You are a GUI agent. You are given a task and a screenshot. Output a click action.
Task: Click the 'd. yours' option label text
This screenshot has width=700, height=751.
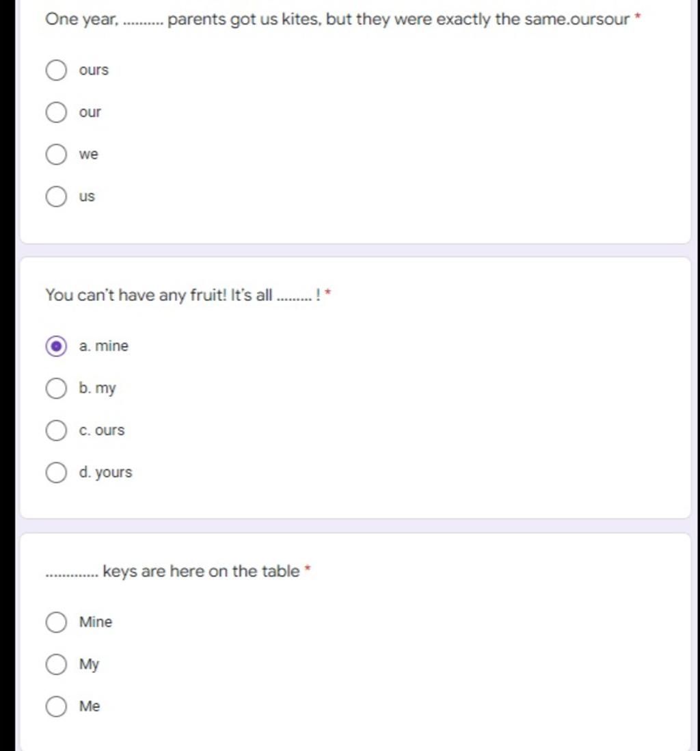pyautogui.click(x=106, y=473)
